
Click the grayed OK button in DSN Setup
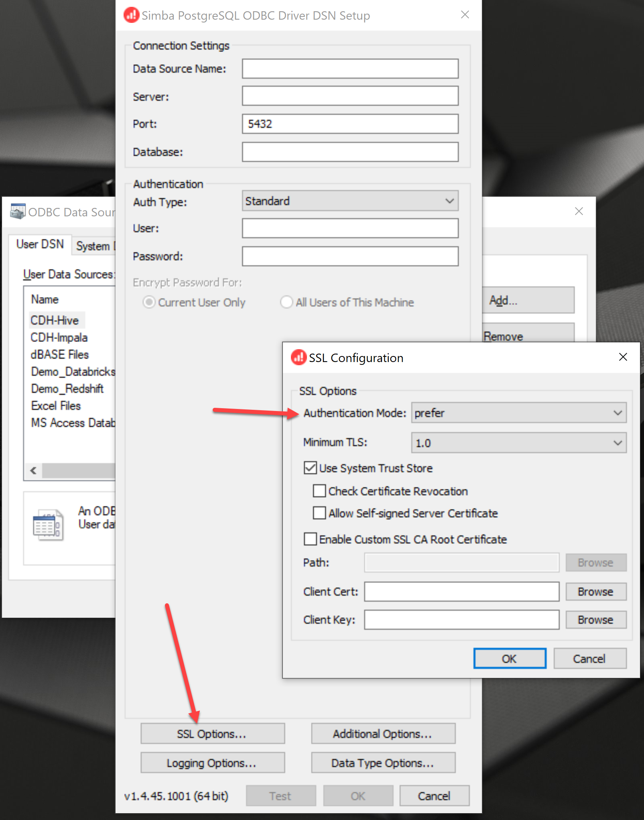click(358, 796)
